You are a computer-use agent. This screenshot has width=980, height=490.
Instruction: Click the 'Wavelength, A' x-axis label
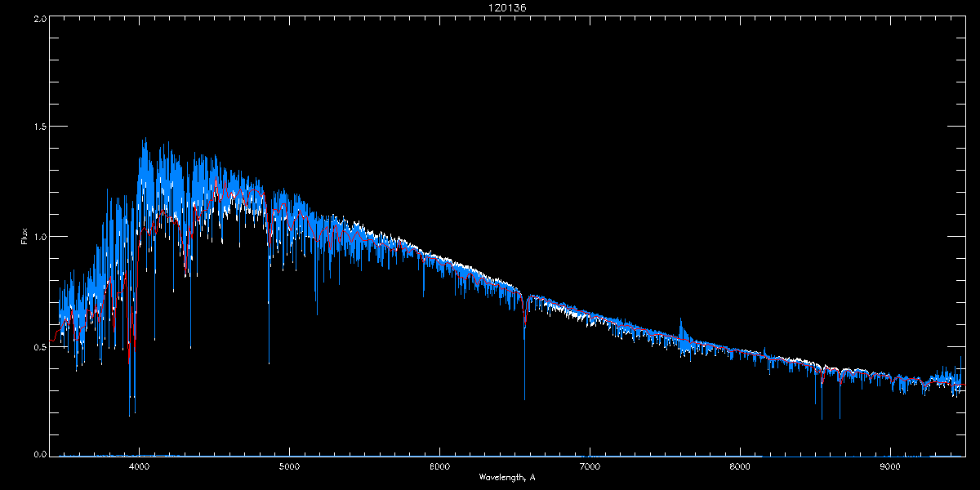pyautogui.click(x=507, y=476)
